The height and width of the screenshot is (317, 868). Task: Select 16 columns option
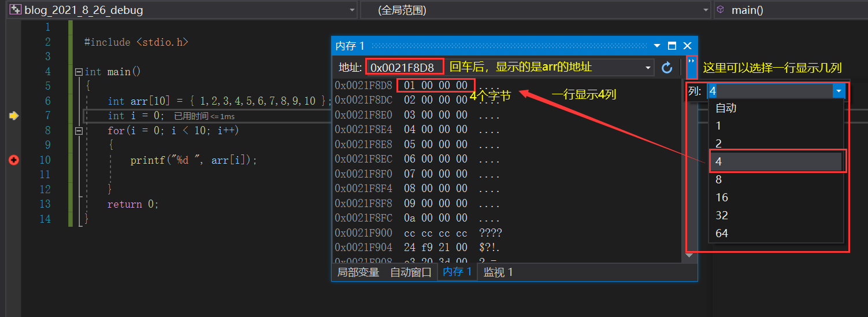(x=776, y=197)
